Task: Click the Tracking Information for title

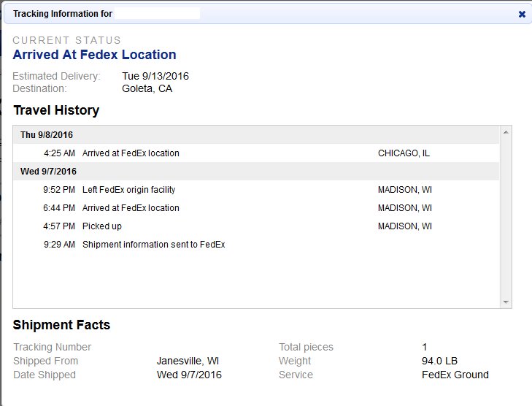Action: tap(63, 14)
